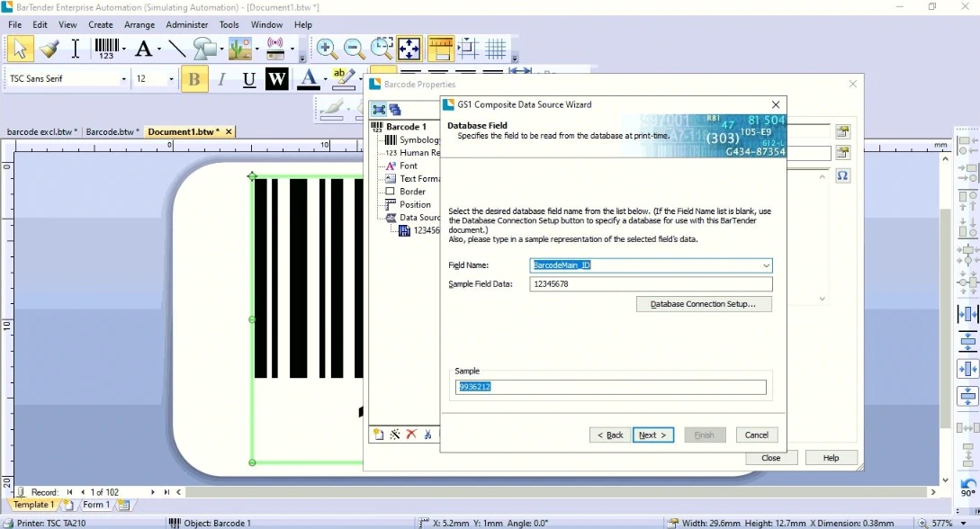Cancel the GS1 Composite wizard
The height and width of the screenshot is (529, 980).
pos(756,435)
